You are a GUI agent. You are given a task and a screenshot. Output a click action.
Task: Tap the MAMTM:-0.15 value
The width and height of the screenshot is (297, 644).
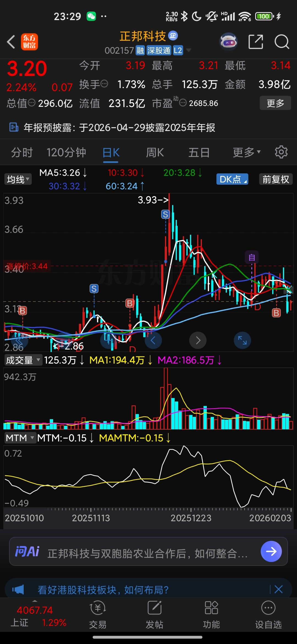pyautogui.click(x=135, y=438)
